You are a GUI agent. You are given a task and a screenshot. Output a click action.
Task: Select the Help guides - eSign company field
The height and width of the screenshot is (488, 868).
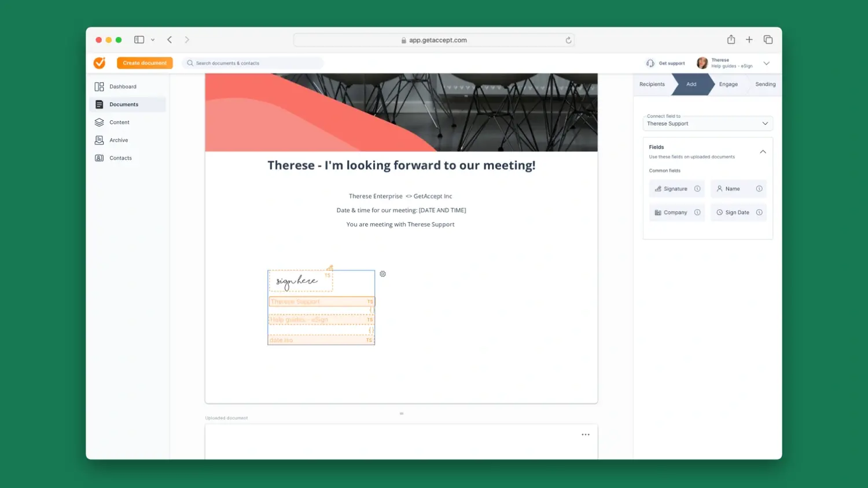click(x=322, y=320)
